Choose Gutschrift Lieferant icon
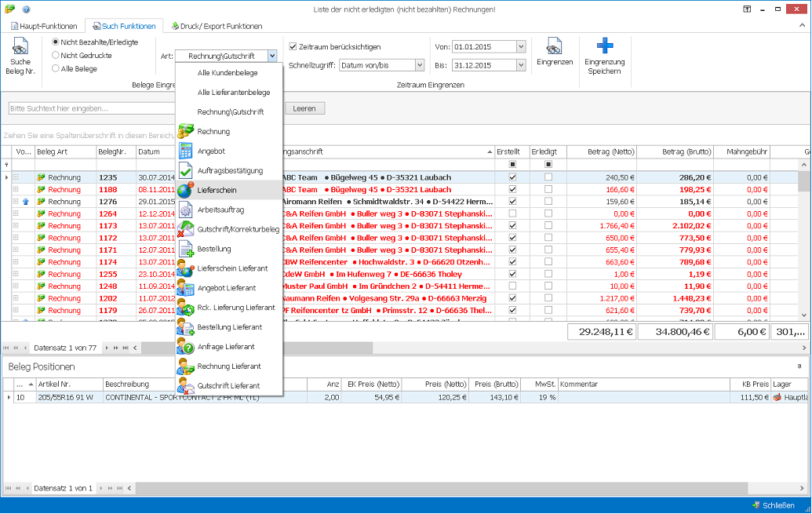The height and width of the screenshot is (514, 812). (185, 386)
